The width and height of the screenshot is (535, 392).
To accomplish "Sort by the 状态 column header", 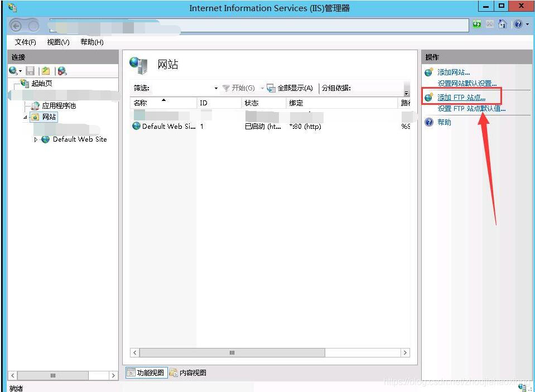I will tap(264, 103).
